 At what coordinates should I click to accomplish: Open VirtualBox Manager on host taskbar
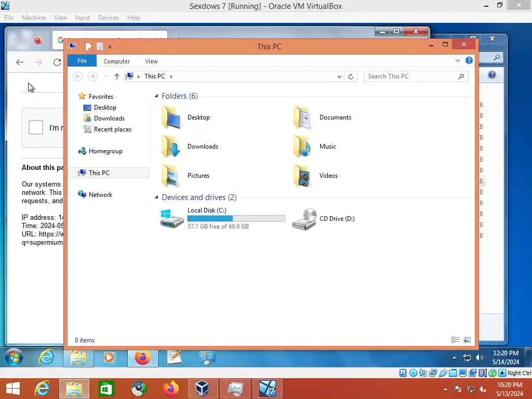202,389
